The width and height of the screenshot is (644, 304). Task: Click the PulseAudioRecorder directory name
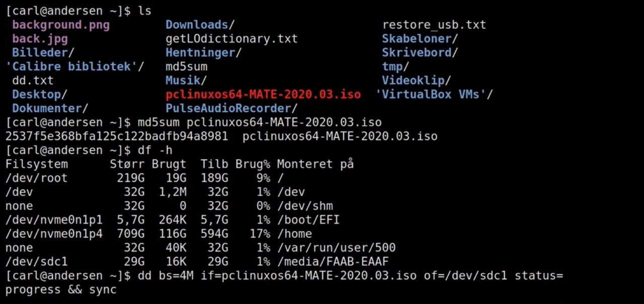pos(228,109)
